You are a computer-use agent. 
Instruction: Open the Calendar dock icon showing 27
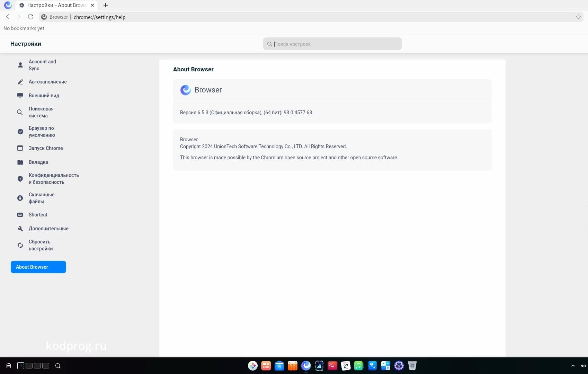346,366
